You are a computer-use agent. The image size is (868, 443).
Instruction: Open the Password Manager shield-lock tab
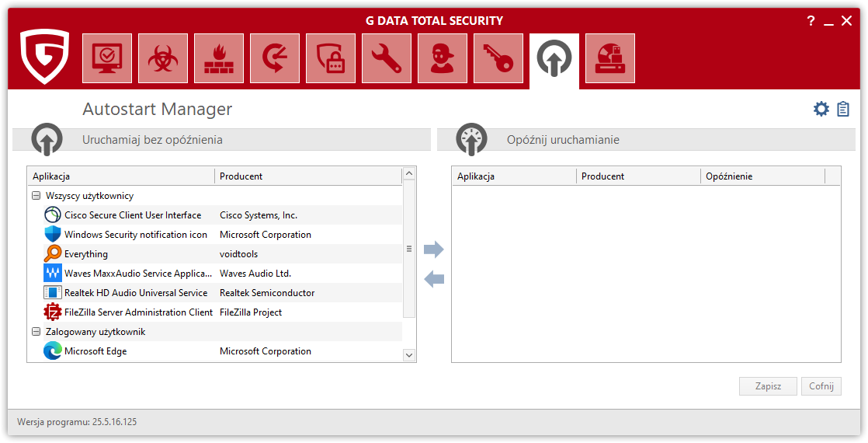[x=331, y=58]
